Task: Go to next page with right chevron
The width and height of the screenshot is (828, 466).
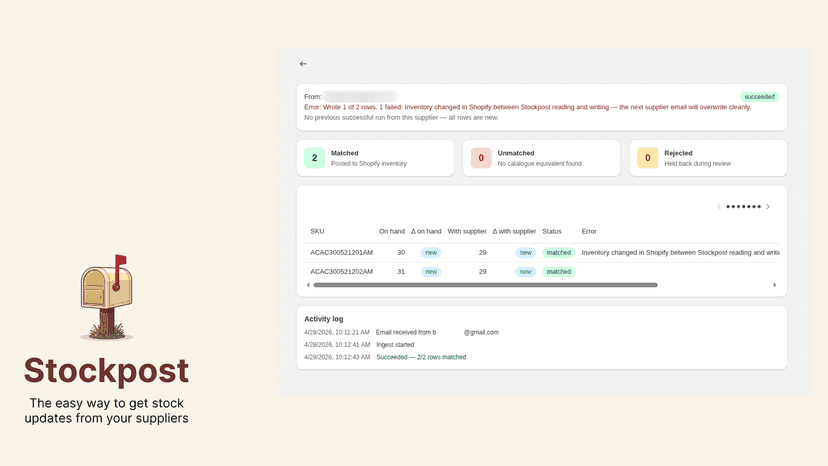Action: (768, 207)
